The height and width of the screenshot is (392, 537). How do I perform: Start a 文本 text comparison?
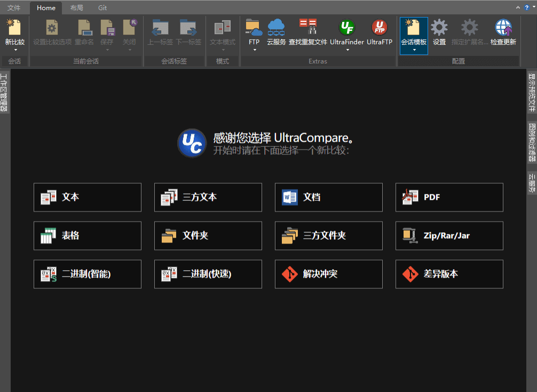[x=88, y=198]
